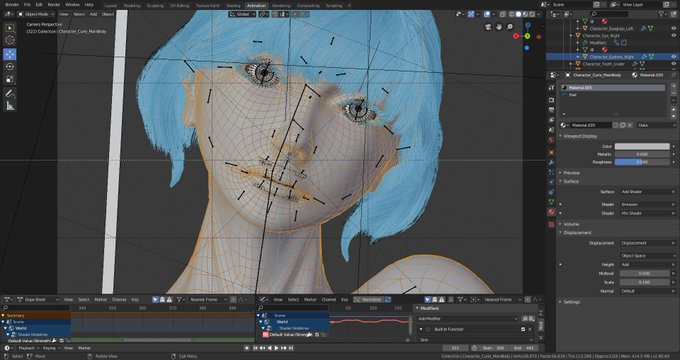680x360 pixels.
Task: Select the Cursor tool in the viewport toolbar
Action: [10, 40]
